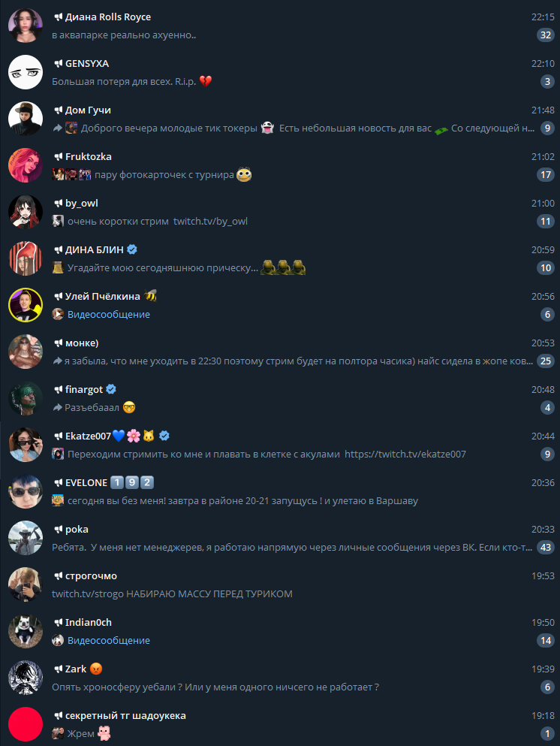Open the Видеосообщение link in Indian0ch chat
Viewport: 560px width, 746px height.
pyautogui.click(x=108, y=640)
